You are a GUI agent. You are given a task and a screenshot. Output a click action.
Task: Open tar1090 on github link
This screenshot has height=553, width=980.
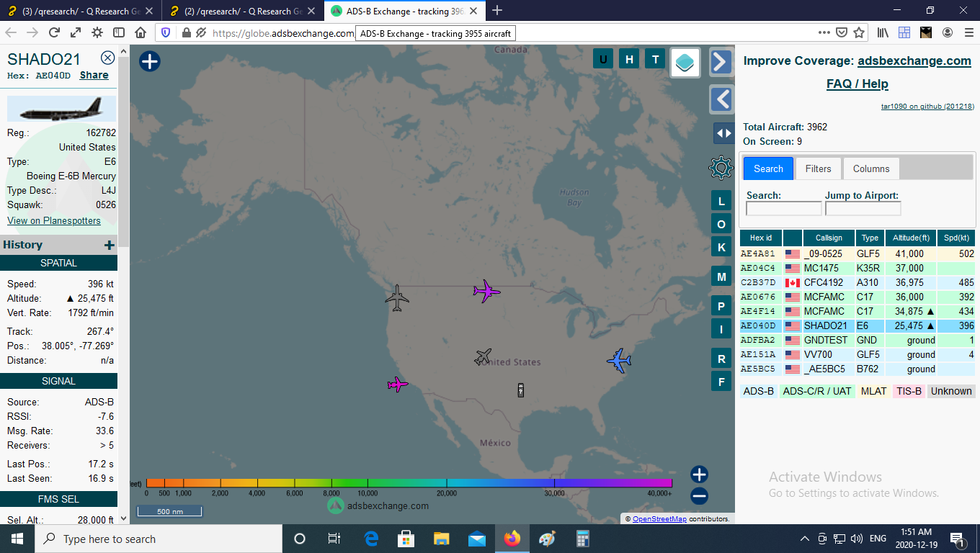coord(928,106)
